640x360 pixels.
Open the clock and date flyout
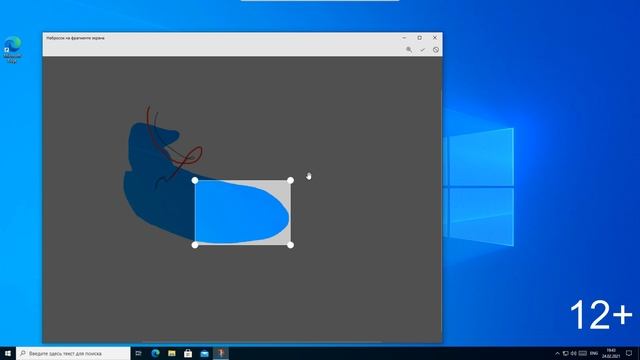(611, 353)
